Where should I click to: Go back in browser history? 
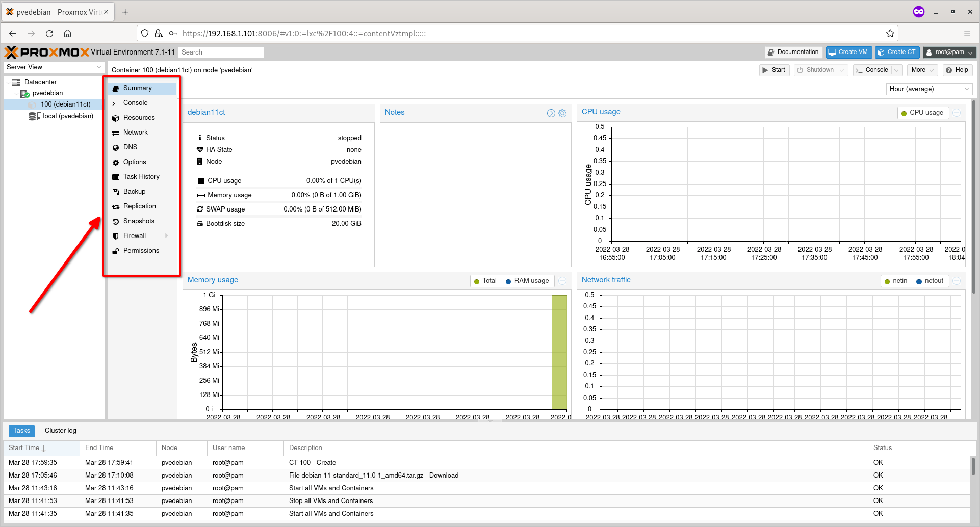(x=13, y=34)
